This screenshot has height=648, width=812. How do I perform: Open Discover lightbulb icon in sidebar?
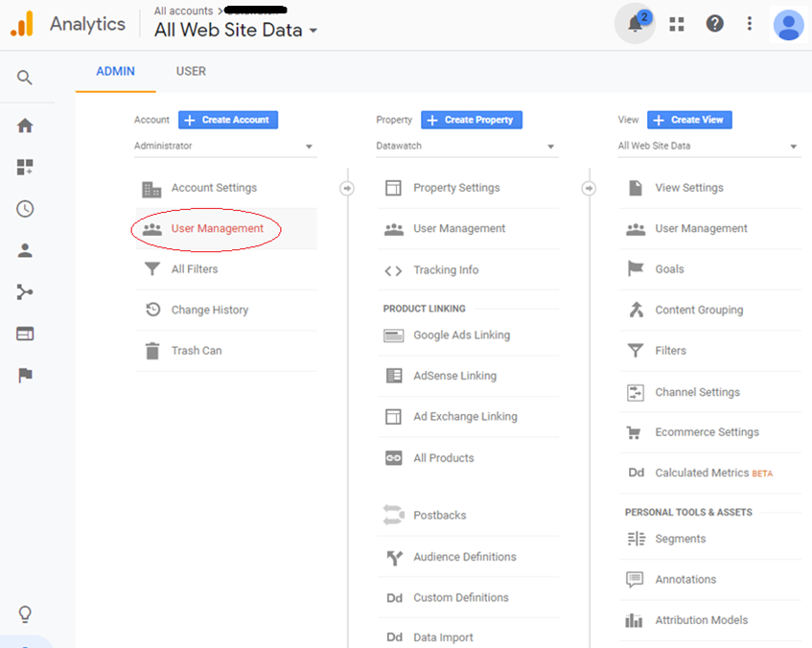25,613
